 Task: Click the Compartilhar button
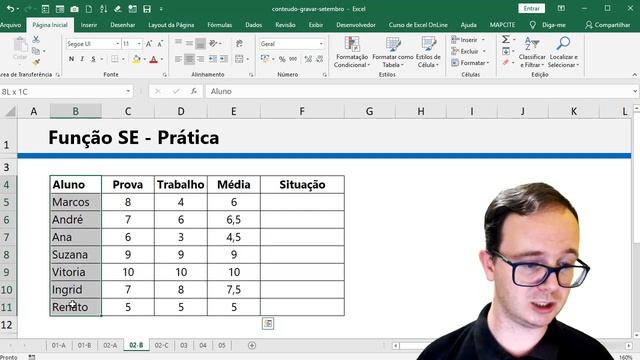[x=607, y=25]
